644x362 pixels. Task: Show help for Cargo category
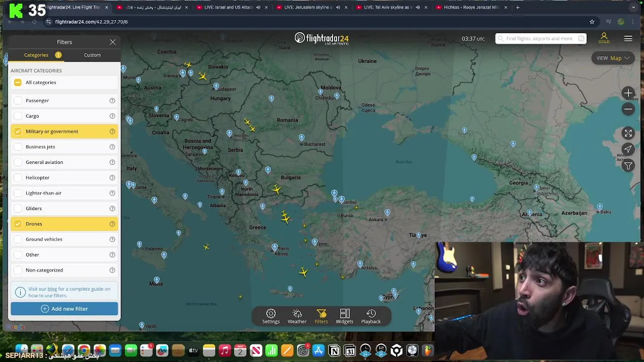coord(112,116)
